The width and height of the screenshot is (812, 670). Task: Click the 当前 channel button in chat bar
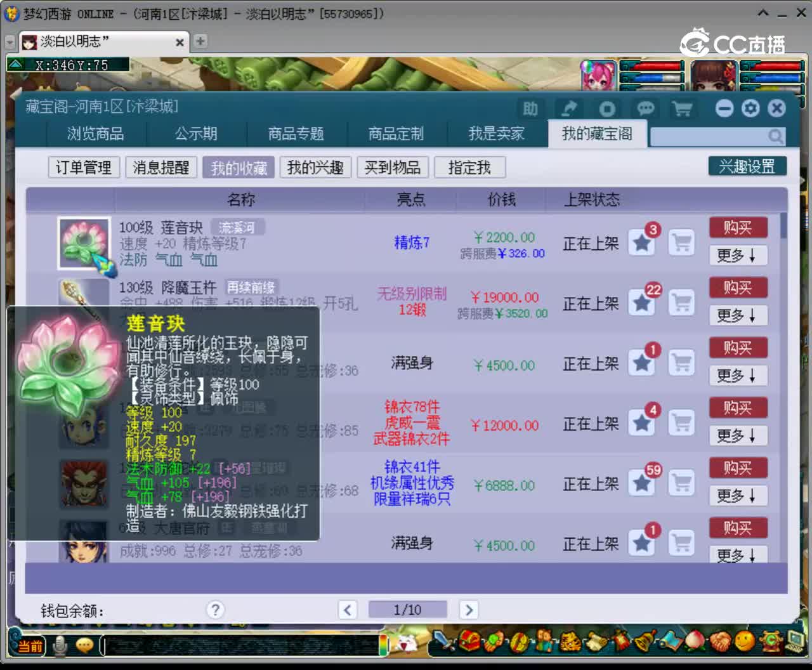point(29,646)
